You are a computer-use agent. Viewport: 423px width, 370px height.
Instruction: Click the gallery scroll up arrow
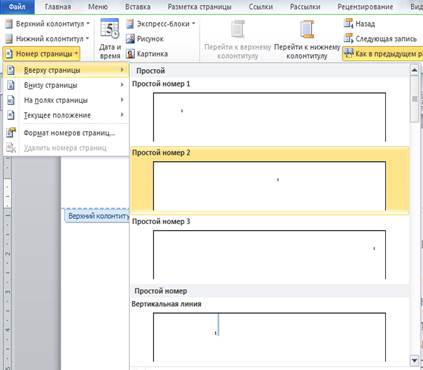414,70
